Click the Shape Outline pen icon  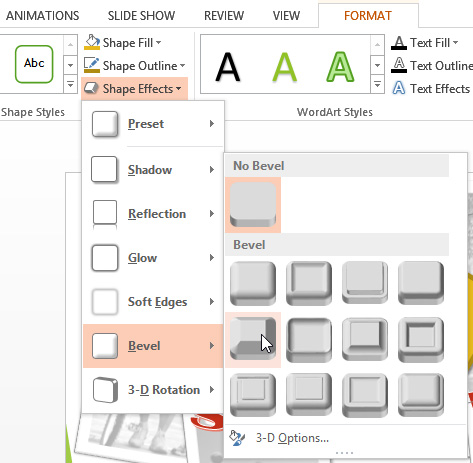click(x=92, y=65)
